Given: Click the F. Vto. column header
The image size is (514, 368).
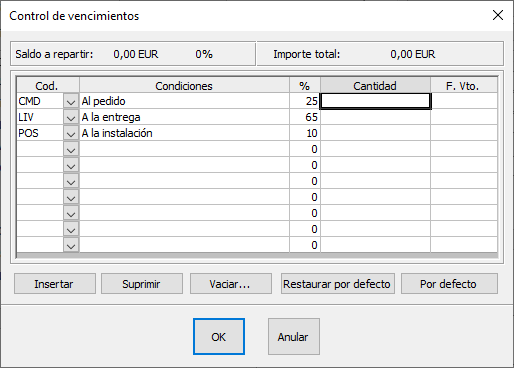Looking at the screenshot, I should click(464, 86).
